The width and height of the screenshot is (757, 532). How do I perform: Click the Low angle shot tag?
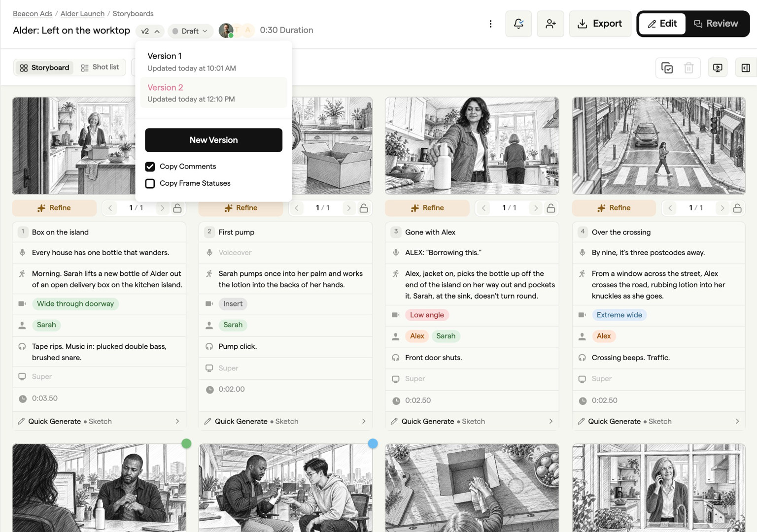[427, 315]
